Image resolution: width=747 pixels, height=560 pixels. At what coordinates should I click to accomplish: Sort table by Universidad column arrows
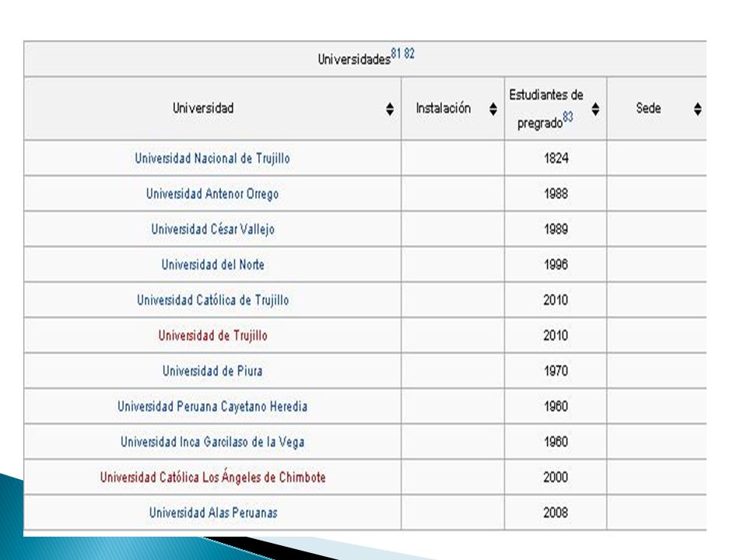click(390, 109)
